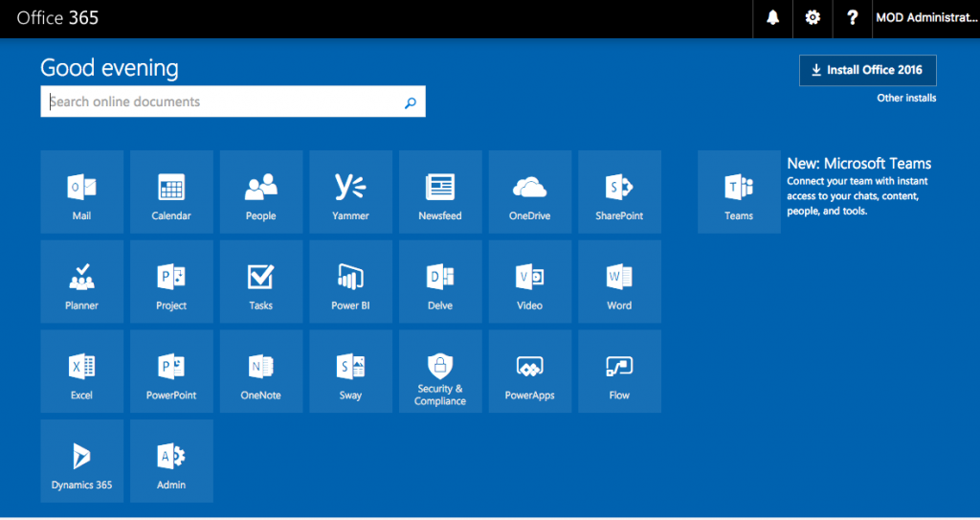
Task: Open the Delve app tile
Action: click(x=440, y=282)
